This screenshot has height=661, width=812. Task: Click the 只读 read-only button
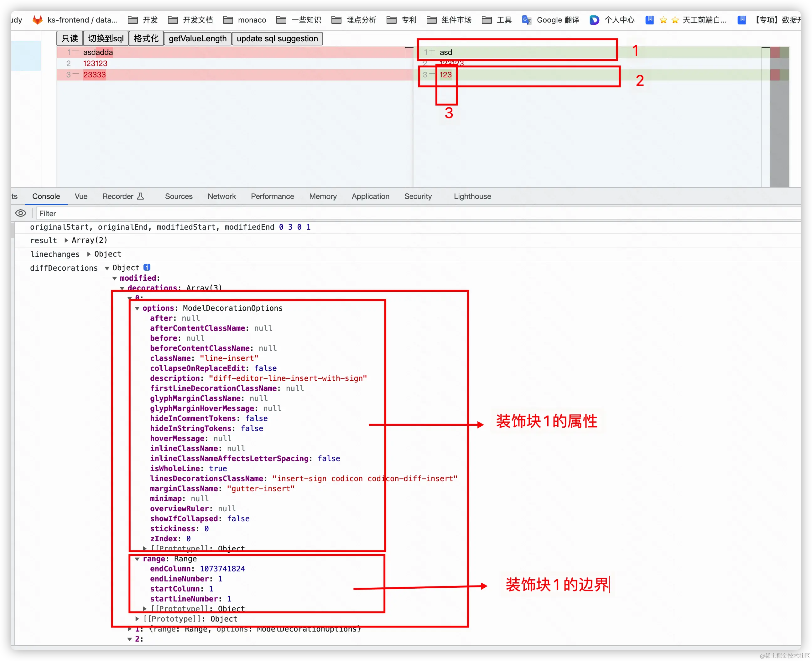click(x=70, y=39)
